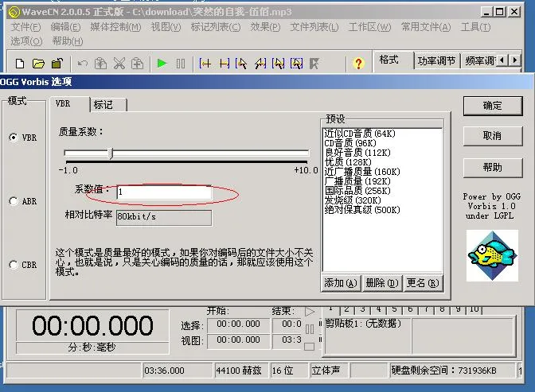Click the 确定 button
Screen dimensions: 535x392
pos(493,106)
